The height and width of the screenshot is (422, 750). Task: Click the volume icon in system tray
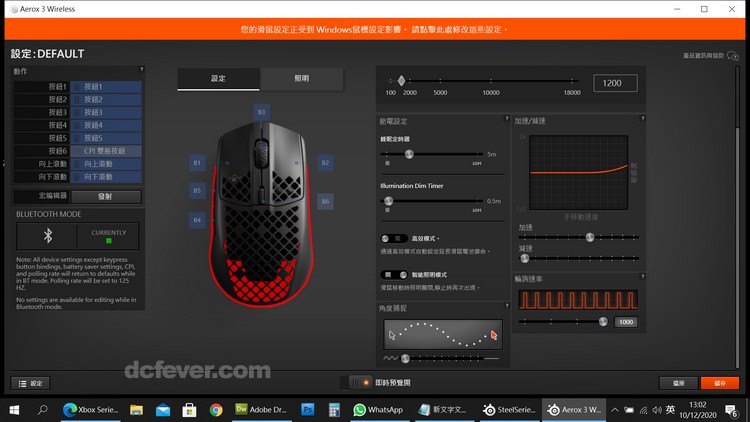point(657,410)
